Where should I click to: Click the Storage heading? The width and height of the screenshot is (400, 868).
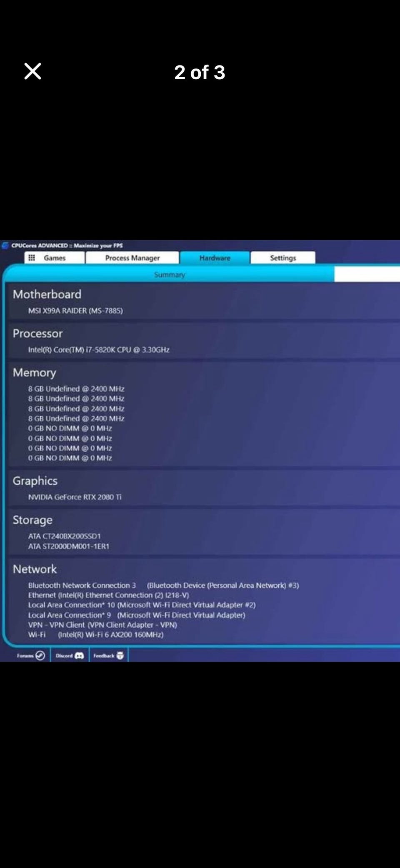click(32, 520)
